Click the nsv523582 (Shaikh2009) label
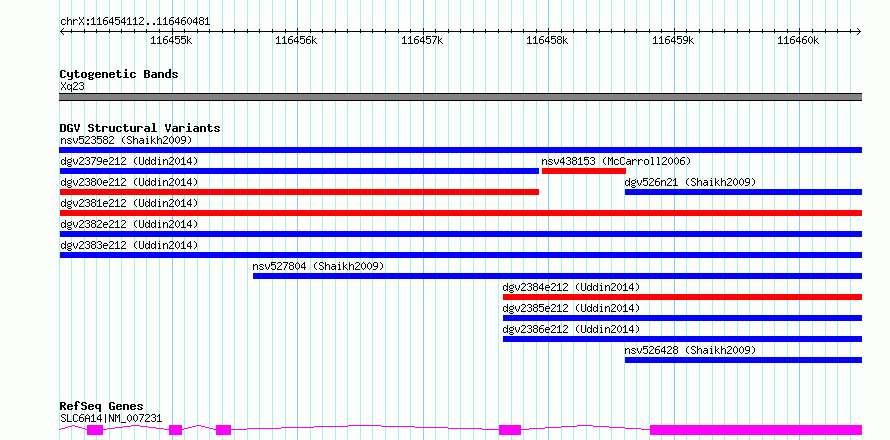The width and height of the screenshot is (890, 440). tap(126, 140)
